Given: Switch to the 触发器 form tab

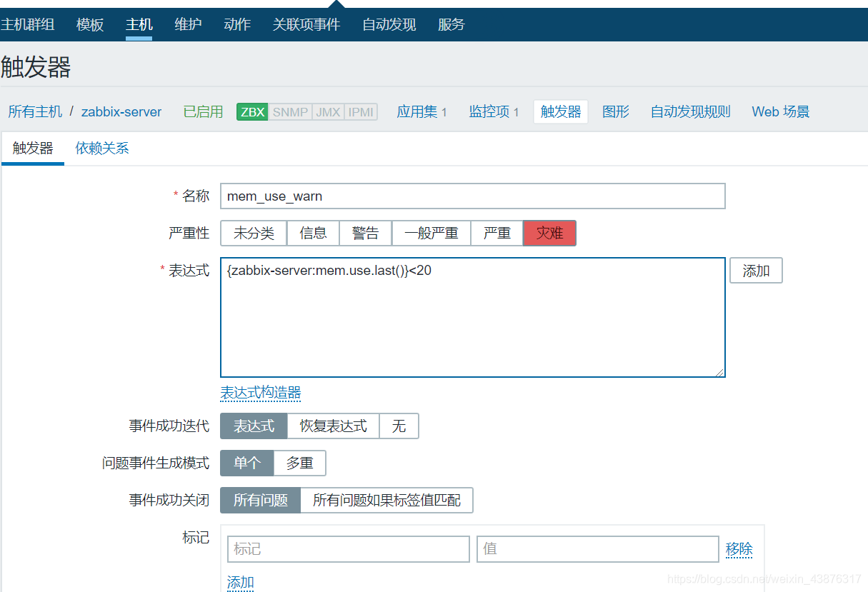Looking at the screenshot, I should [x=33, y=149].
